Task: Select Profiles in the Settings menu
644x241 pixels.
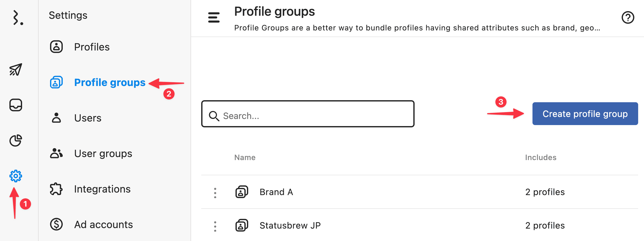Action: coord(92,47)
